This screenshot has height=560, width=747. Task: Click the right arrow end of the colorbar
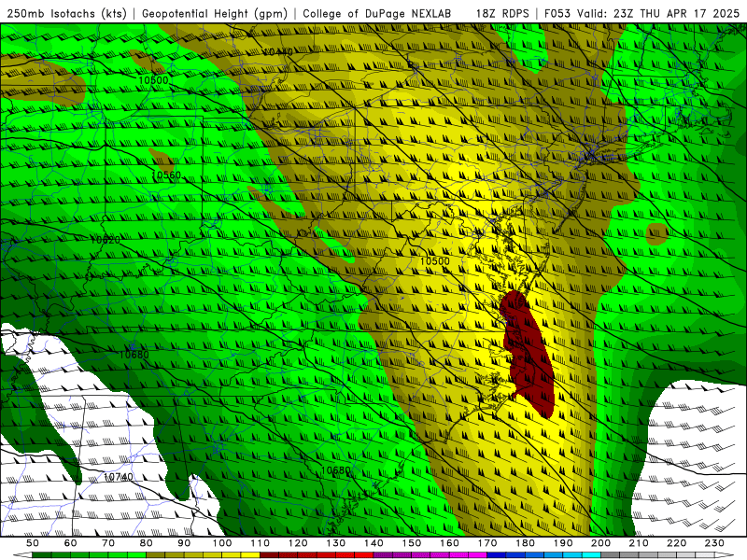coord(725,555)
